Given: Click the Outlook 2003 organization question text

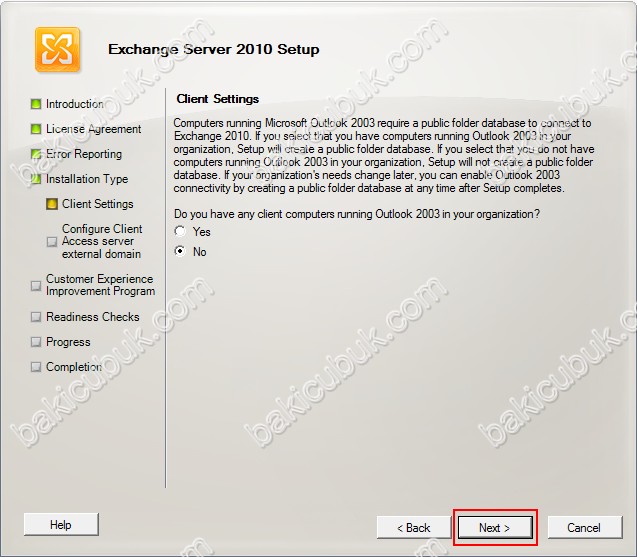Looking at the screenshot, I should 357,214.
